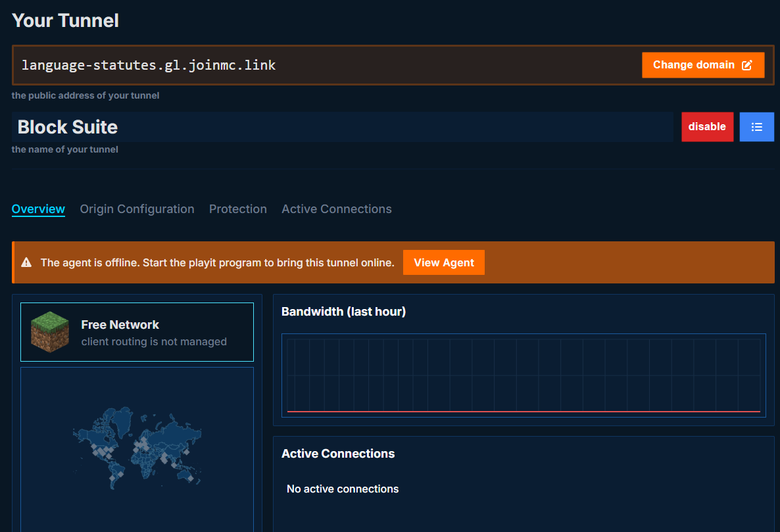780x532 pixels.
Task: Click the agent offline warning banner
Action: pyautogui.click(x=217, y=262)
